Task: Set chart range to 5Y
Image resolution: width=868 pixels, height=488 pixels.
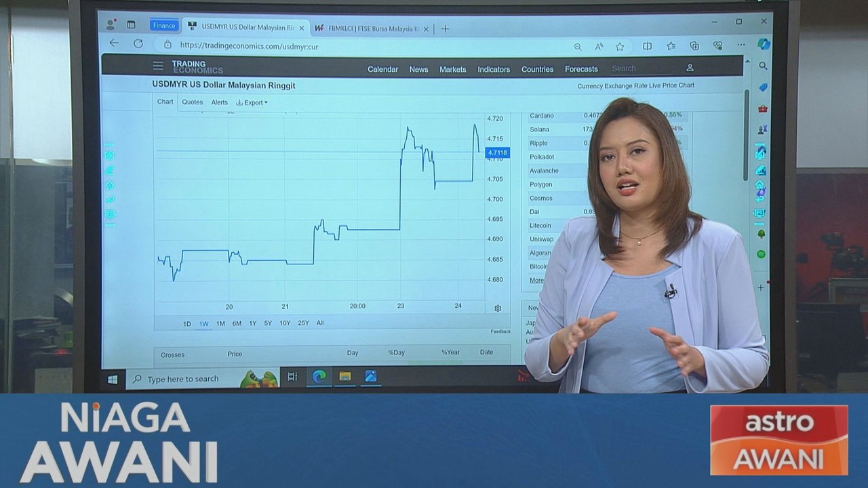Action: pos(268,323)
